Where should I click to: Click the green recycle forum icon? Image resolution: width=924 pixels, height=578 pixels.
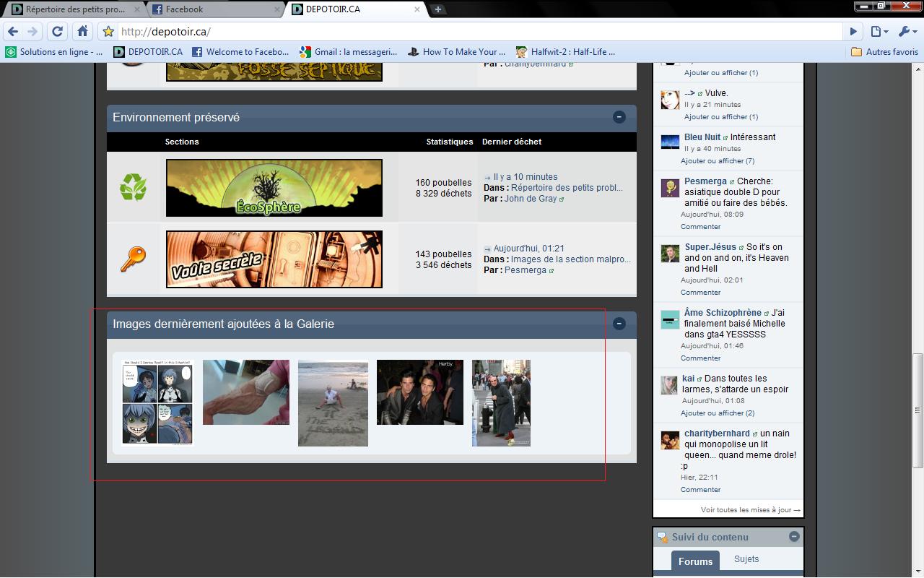133,187
